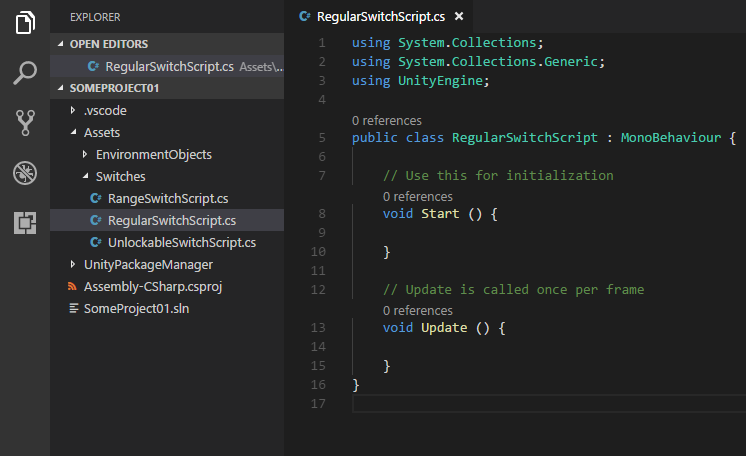The width and height of the screenshot is (746, 456).
Task: Open the Explorer view in activity bar
Action: point(25,22)
